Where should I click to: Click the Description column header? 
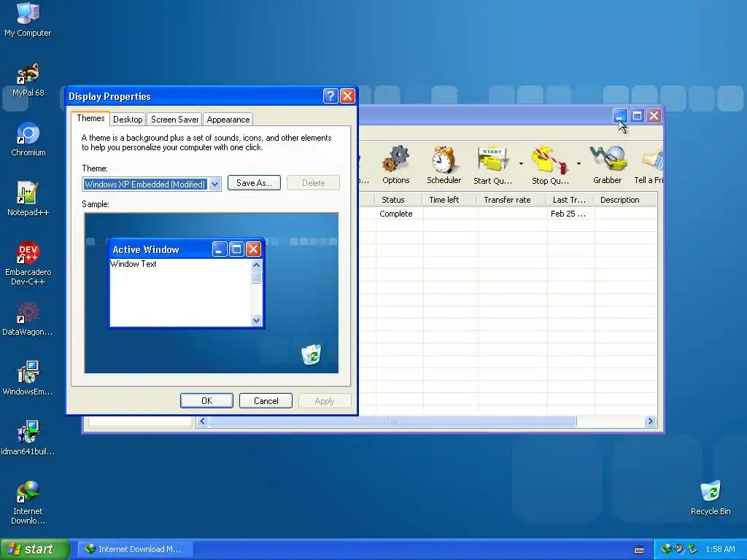coord(625,200)
